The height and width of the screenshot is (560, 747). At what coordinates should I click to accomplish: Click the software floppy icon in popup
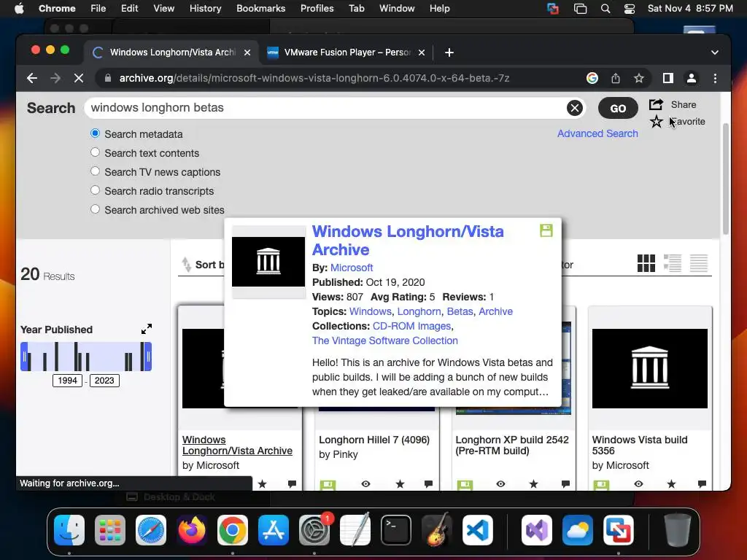546,230
